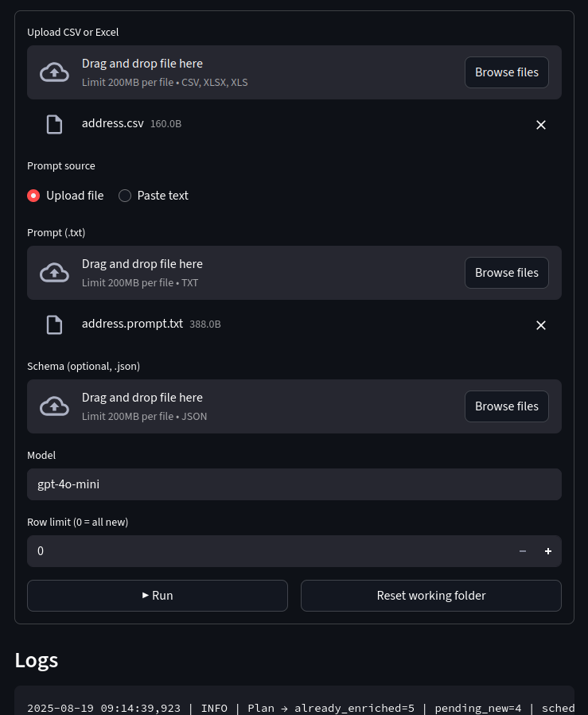The width and height of the screenshot is (588, 715).
Task: Click Reset working folder
Action: (x=430, y=596)
